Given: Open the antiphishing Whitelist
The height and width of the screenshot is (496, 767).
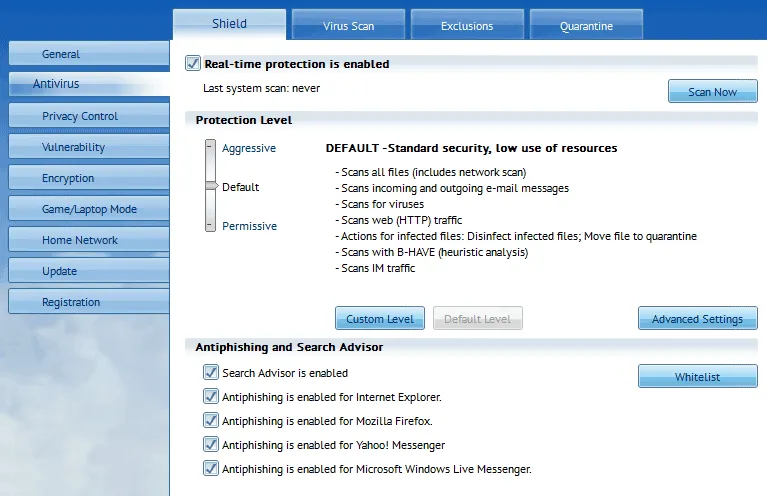Looking at the screenshot, I should click(698, 376).
